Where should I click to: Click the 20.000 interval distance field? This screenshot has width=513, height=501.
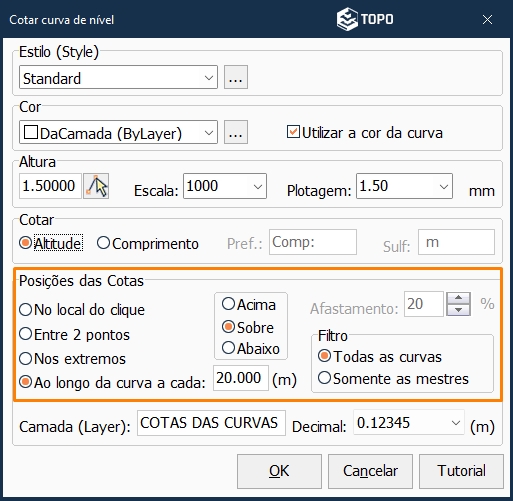pos(241,378)
